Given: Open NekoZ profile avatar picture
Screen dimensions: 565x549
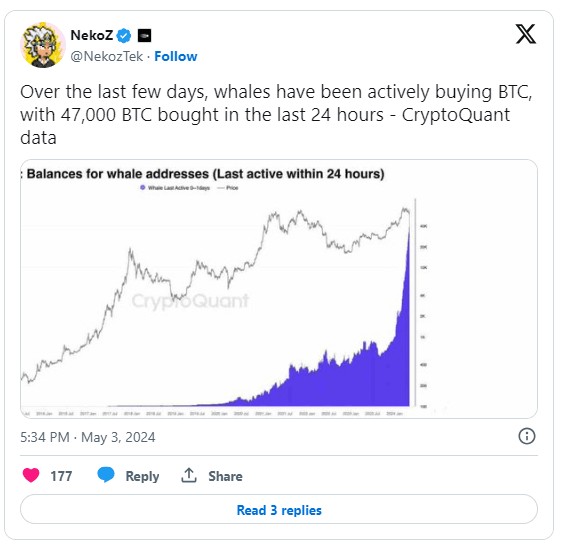Looking at the screenshot, I should [43, 45].
